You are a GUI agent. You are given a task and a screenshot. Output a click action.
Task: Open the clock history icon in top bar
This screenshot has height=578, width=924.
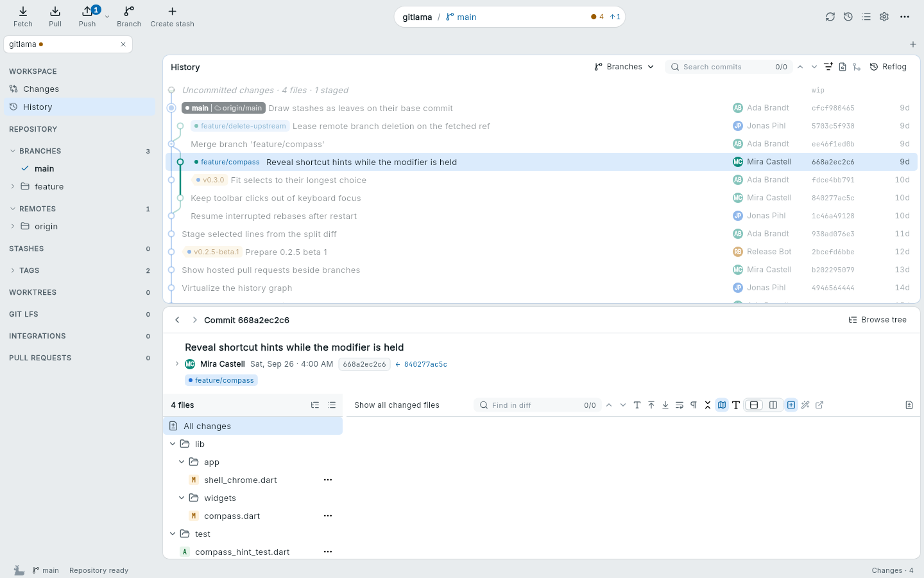pos(848,17)
